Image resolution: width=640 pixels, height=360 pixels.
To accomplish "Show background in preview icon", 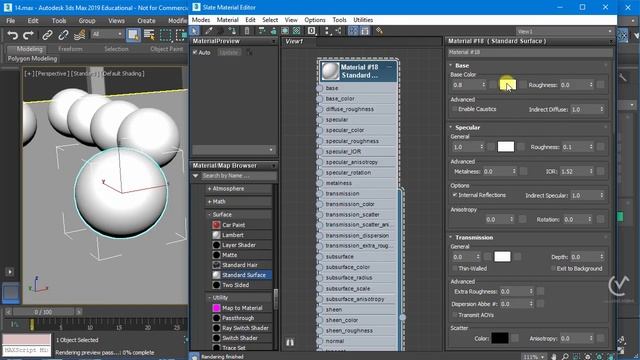I will (297, 31).
